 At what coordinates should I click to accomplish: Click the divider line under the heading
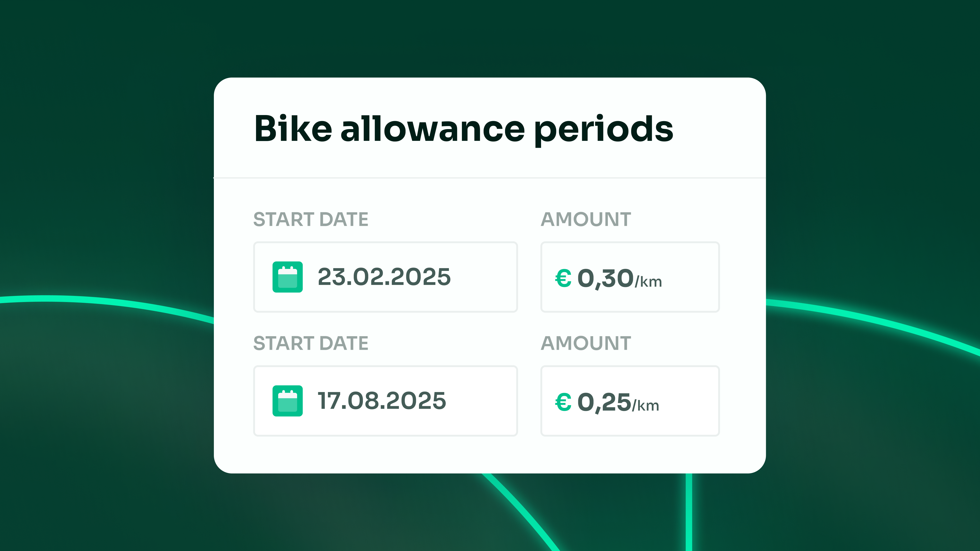pos(490,178)
